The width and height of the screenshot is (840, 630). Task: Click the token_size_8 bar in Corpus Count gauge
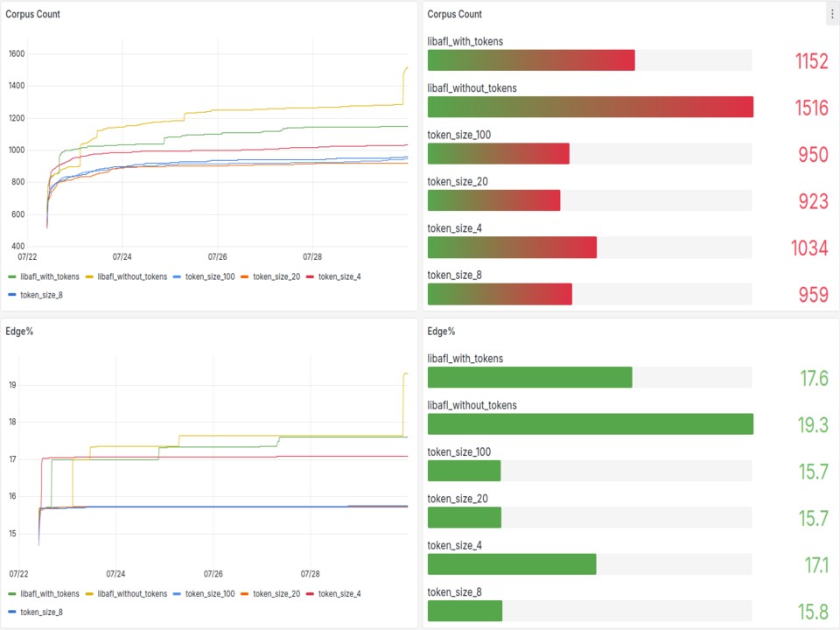pyautogui.click(x=500, y=294)
